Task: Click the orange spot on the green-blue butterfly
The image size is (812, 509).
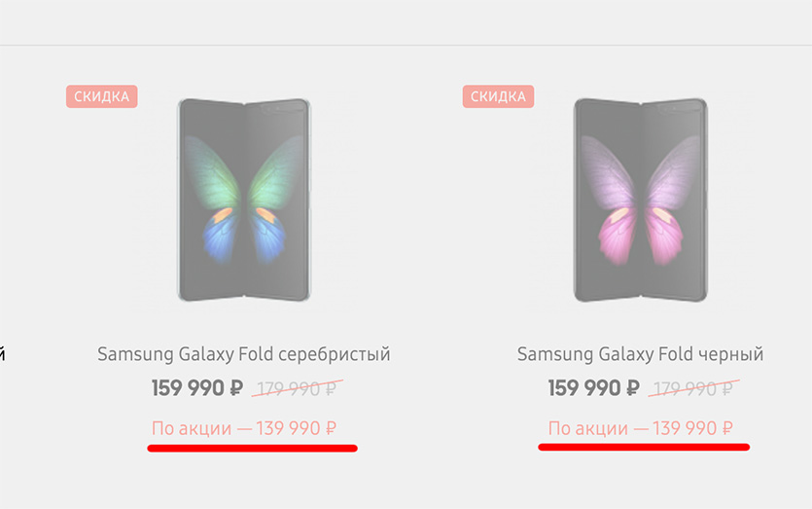Action: [x=224, y=212]
